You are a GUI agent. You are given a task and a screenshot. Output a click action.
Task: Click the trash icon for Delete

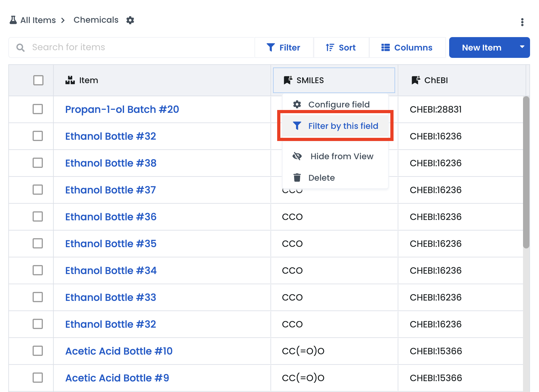pos(297,177)
